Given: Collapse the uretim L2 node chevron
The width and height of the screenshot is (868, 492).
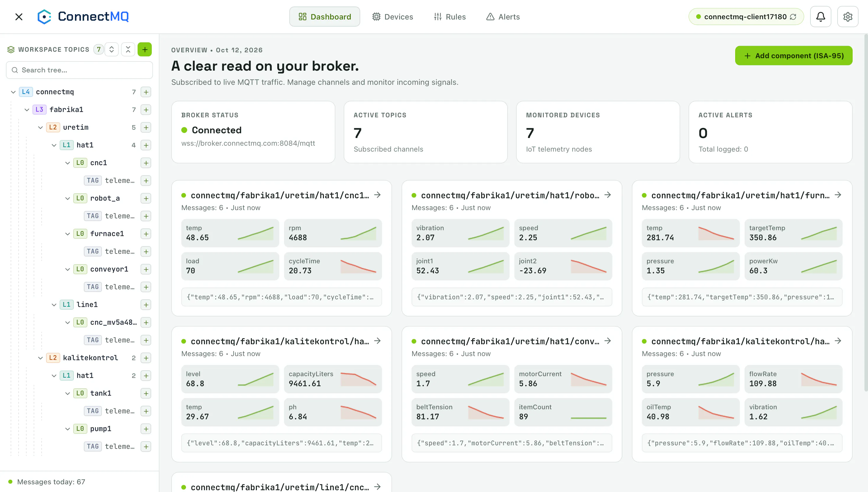Looking at the screenshot, I should pos(40,127).
